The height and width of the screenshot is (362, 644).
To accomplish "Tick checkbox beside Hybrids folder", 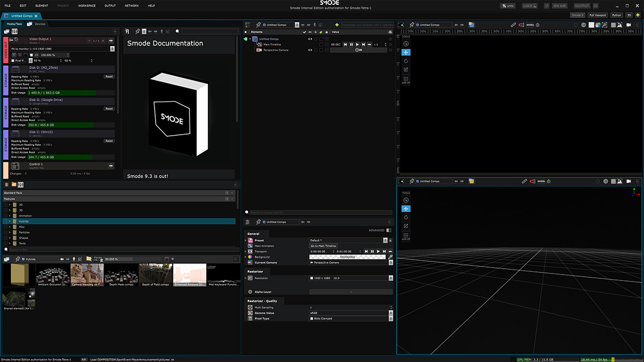I will point(5,221).
